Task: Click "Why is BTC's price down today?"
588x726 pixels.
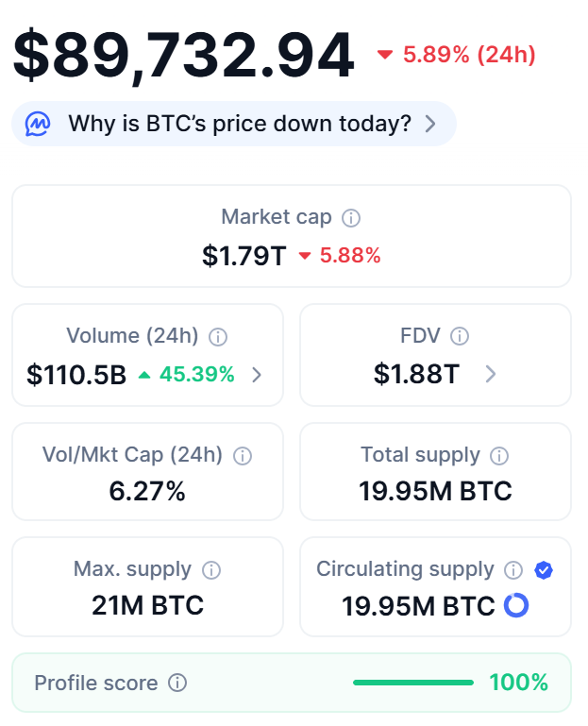Action: (x=239, y=124)
